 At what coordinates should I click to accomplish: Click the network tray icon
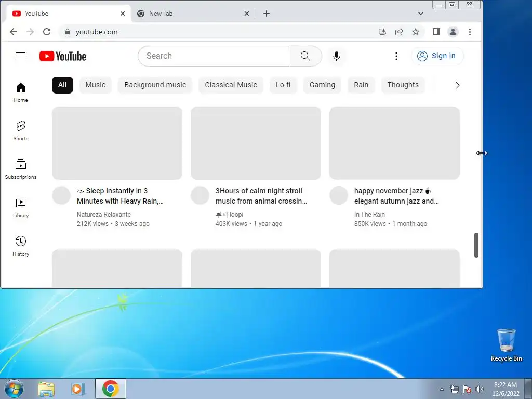[454, 389]
